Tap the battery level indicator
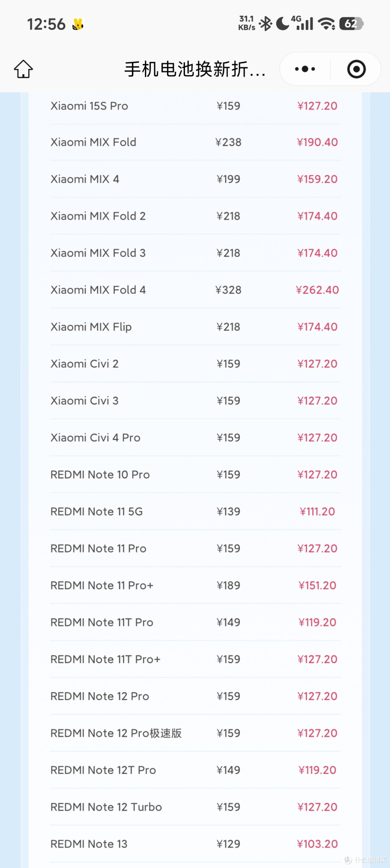This screenshot has height=868, width=390. (351, 24)
